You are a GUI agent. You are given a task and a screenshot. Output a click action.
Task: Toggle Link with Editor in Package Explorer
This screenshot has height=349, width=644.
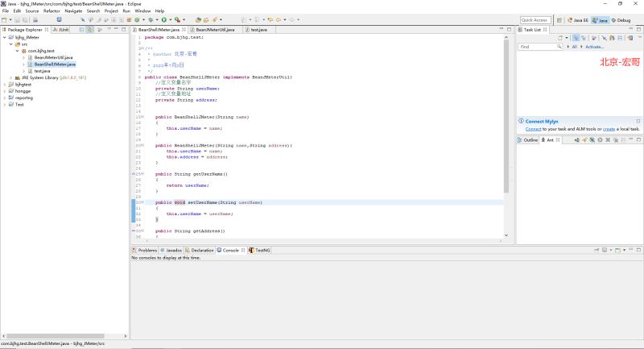point(89,29)
